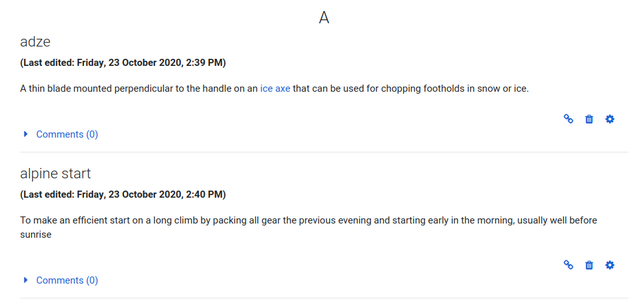Image resolution: width=644 pixels, height=303 pixels.
Task: Open edit gear for the adze entry
Action: coord(610,119)
